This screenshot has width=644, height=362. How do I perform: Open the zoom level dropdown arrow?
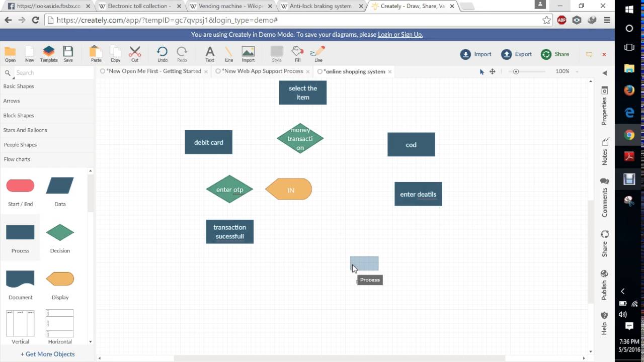click(x=577, y=72)
